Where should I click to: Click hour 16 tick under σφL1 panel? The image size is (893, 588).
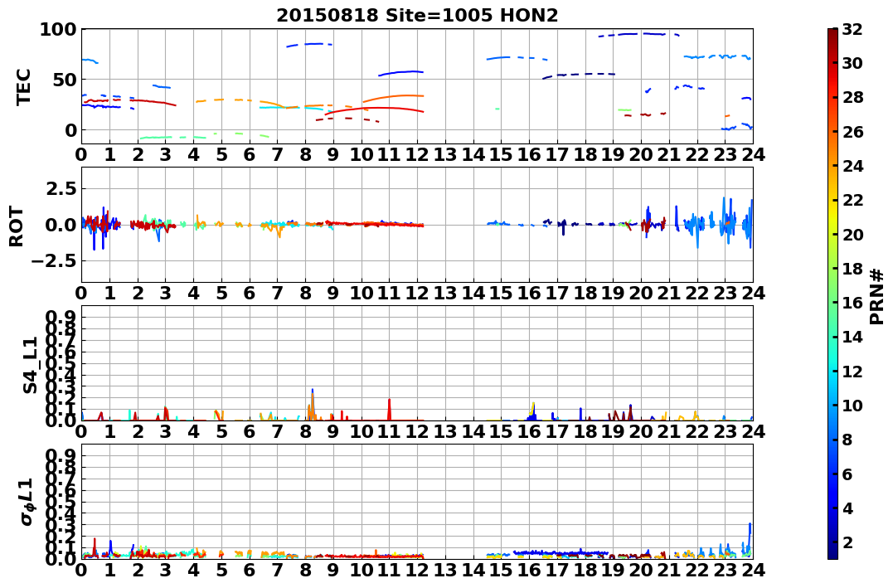pos(529,570)
